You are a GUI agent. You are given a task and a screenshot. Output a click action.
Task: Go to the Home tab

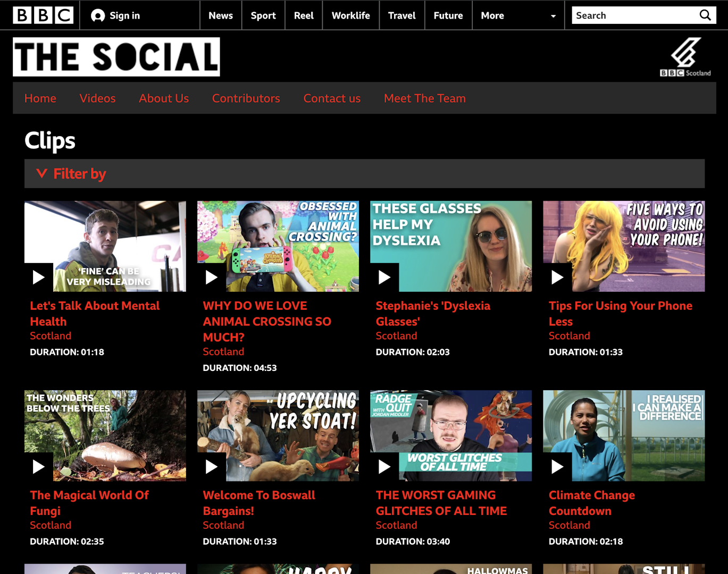point(40,98)
